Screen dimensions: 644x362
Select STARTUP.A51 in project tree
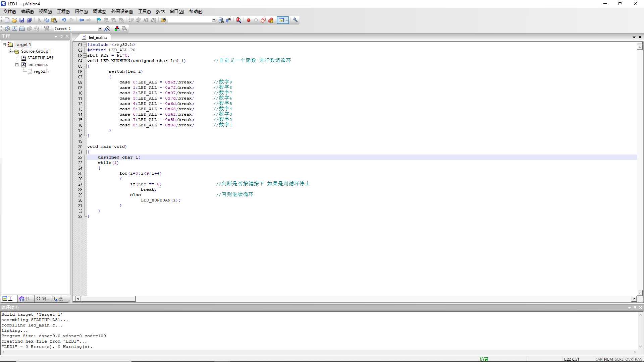[40, 58]
